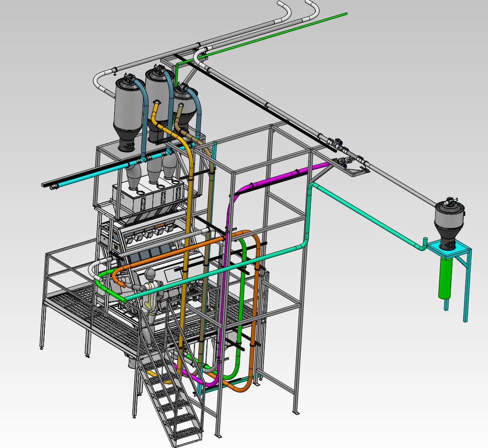This screenshot has height=448, width=488.
Task: Click the white curved pipe elbow at top left
Action: coord(99,84)
